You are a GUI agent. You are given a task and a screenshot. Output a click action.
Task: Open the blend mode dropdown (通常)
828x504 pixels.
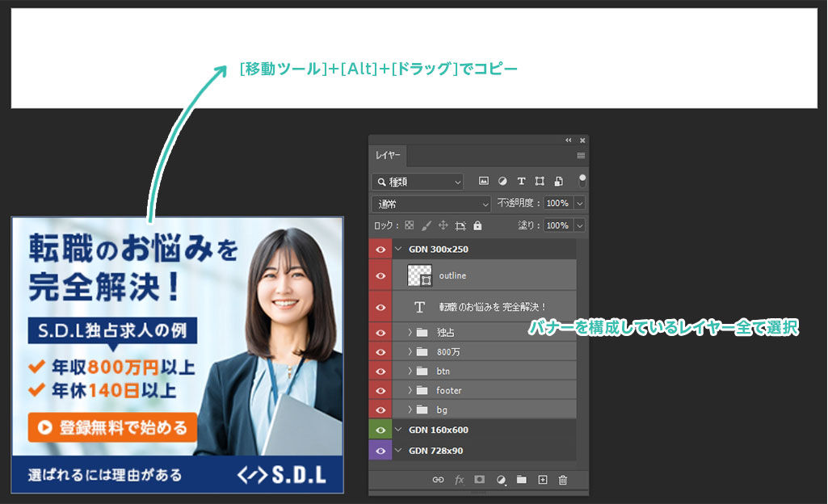coord(431,204)
